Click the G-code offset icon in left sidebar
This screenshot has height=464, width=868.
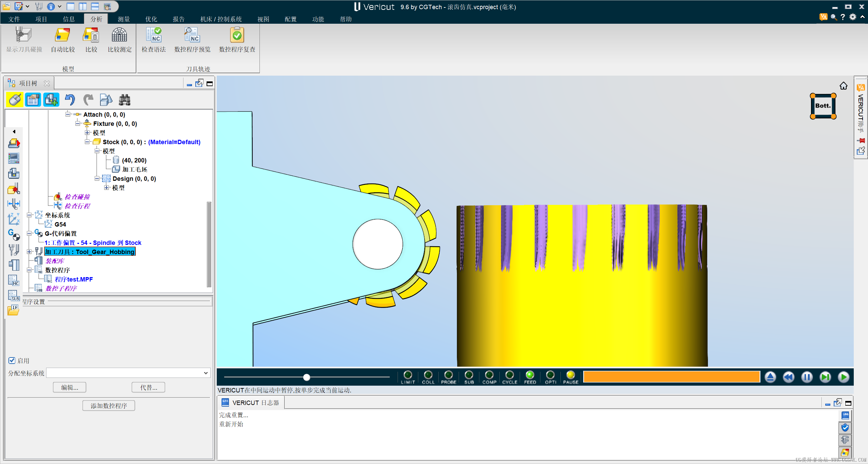(x=14, y=234)
